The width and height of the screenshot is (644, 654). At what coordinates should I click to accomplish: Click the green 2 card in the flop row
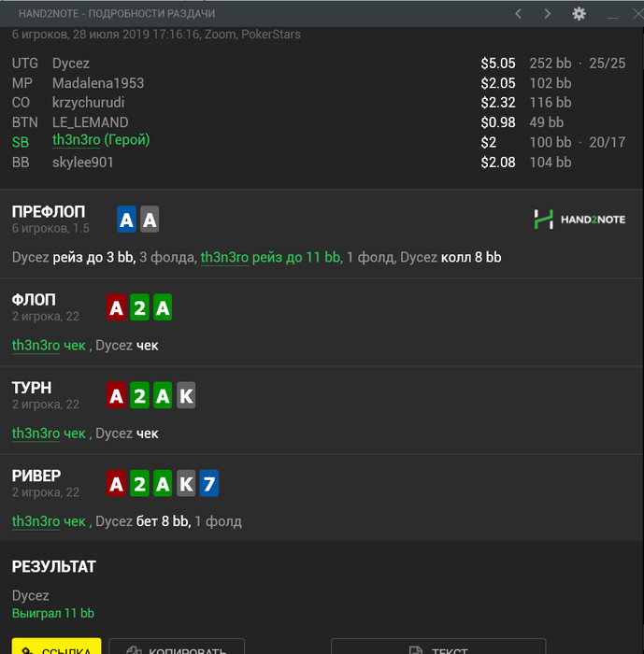point(139,308)
